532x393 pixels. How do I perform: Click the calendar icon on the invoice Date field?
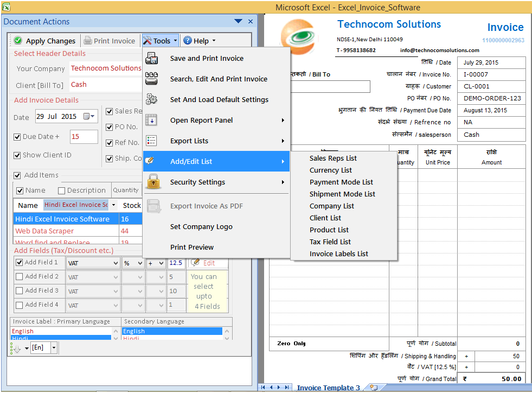(x=87, y=116)
